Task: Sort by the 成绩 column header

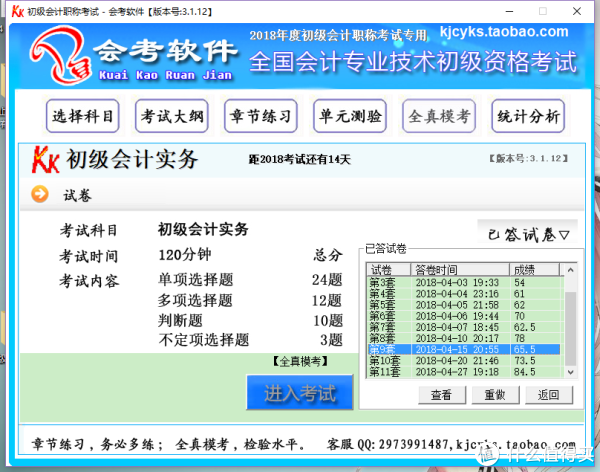Action: coord(535,270)
